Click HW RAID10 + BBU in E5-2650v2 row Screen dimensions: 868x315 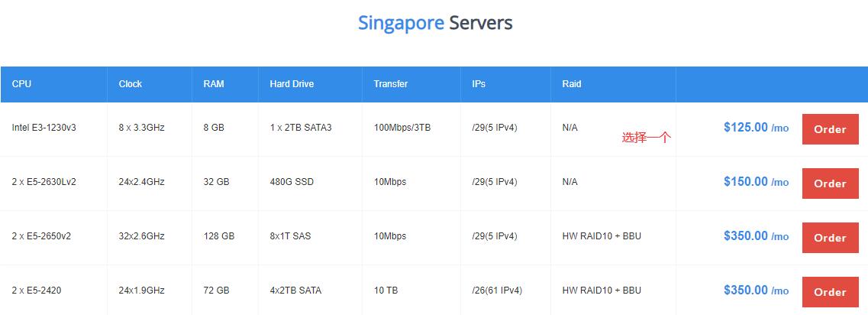(x=602, y=236)
